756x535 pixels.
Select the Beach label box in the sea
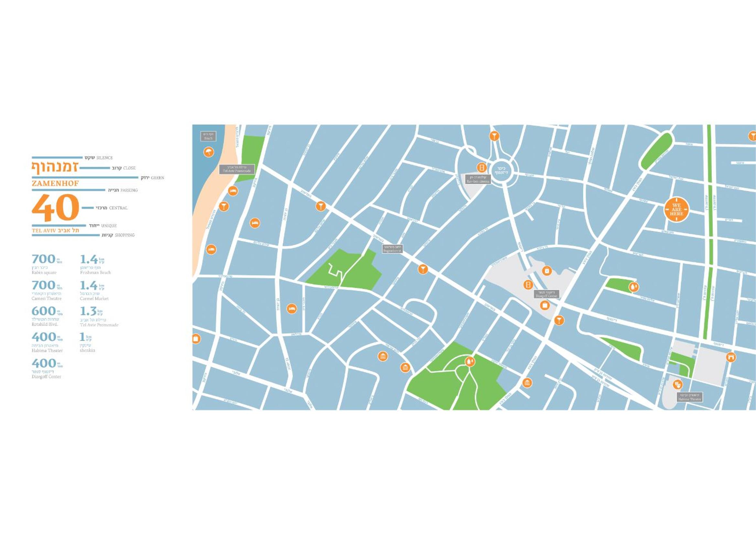point(209,136)
